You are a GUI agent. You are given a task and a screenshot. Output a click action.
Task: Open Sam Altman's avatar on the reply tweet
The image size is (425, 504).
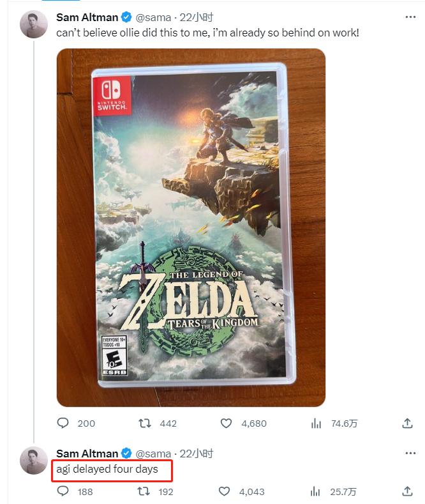pyautogui.click(x=34, y=461)
